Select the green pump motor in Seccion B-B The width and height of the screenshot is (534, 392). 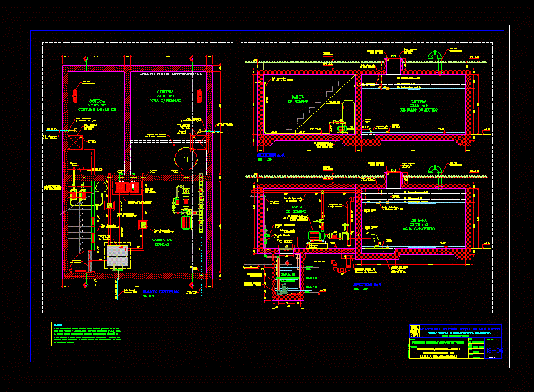(x=316, y=236)
